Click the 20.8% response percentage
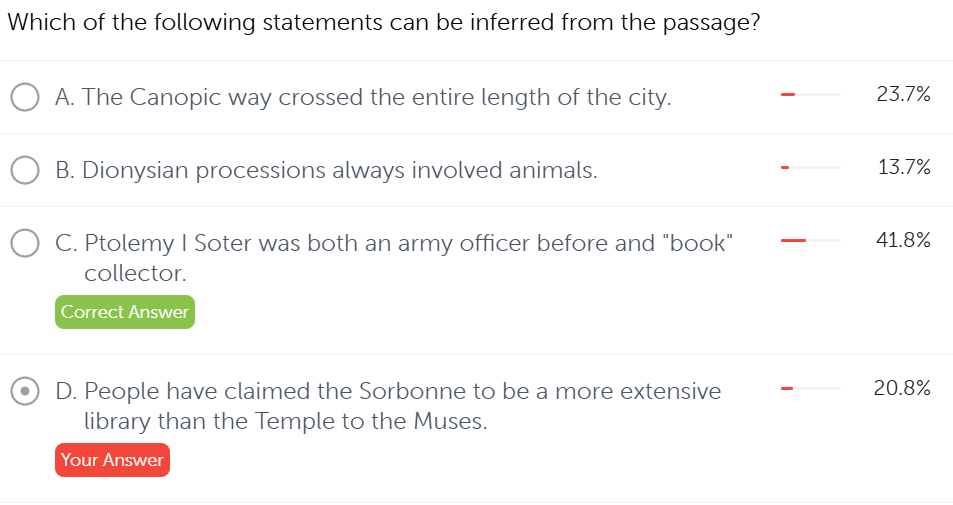This screenshot has width=953, height=505. [902, 388]
